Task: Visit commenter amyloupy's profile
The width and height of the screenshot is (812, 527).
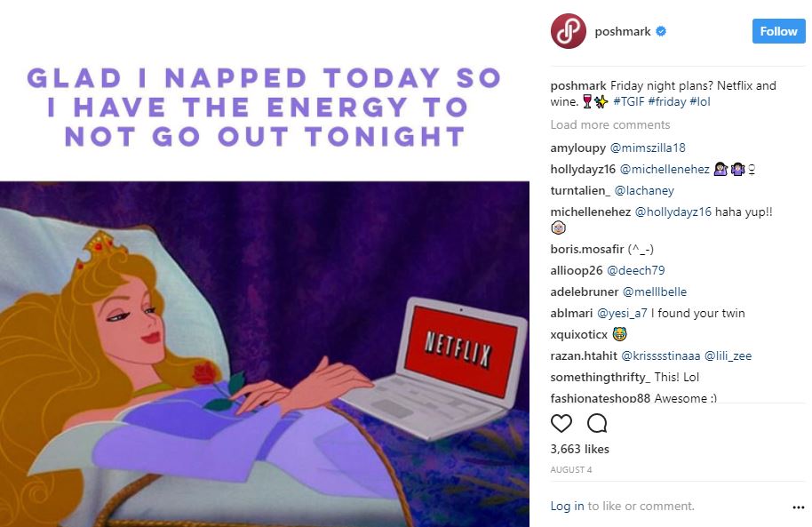Action: click(x=578, y=148)
